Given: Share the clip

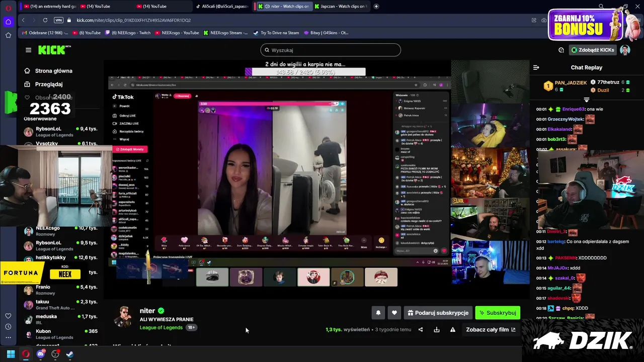Looking at the screenshot, I should click(x=421, y=330).
